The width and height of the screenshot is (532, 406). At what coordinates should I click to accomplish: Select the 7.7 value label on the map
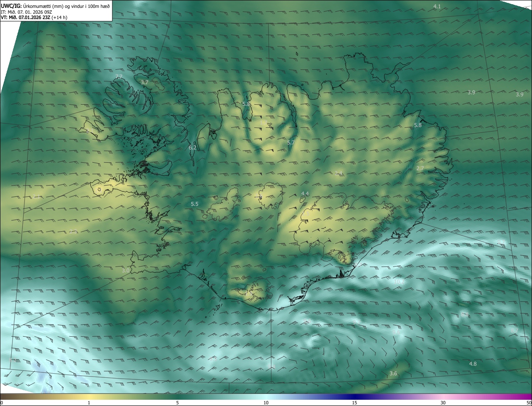click(119, 76)
